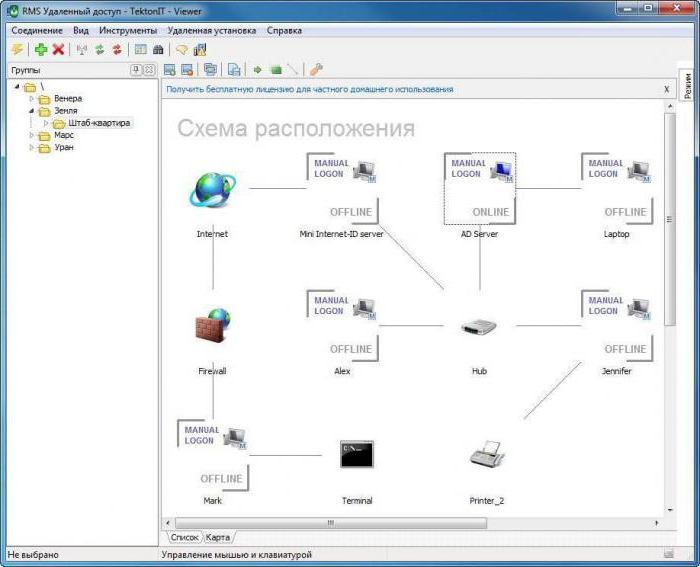Image resolution: width=700 pixels, height=567 pixels.
Task: Collapse the root folder in the groups tree
Action: [x=17, y=86]
